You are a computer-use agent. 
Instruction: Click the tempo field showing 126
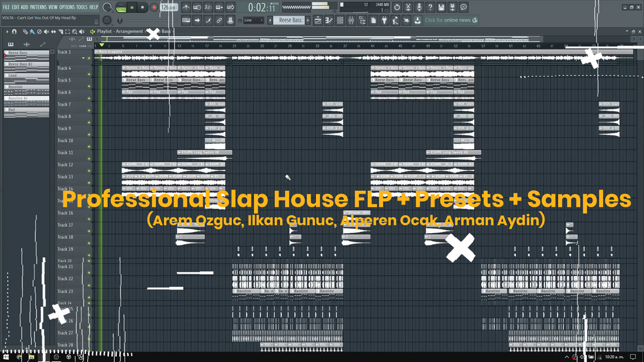click(169, 8)
